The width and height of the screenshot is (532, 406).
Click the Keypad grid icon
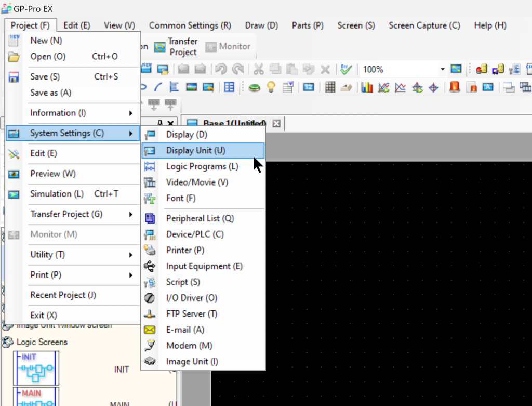pos(330,87)
